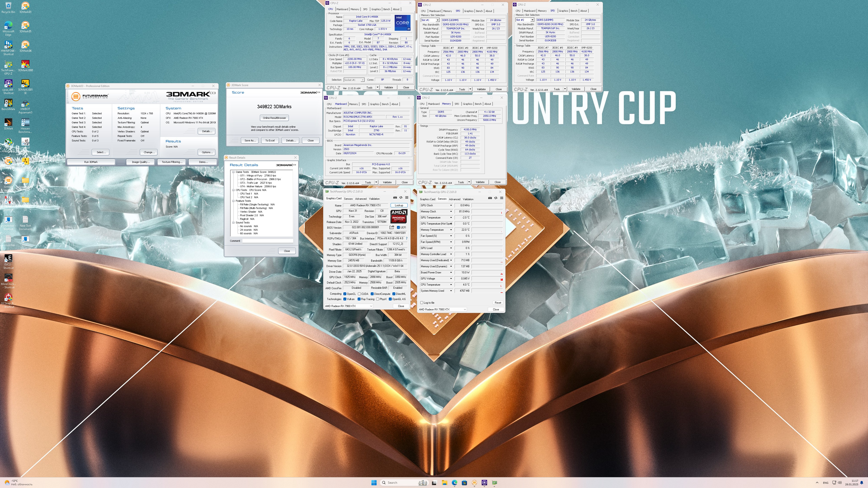Image resolution: width=868 pixels, height=488 pixels.
Task: Take a GPU-Z Graphics Card window screenshot
Action: click(395, 198)
